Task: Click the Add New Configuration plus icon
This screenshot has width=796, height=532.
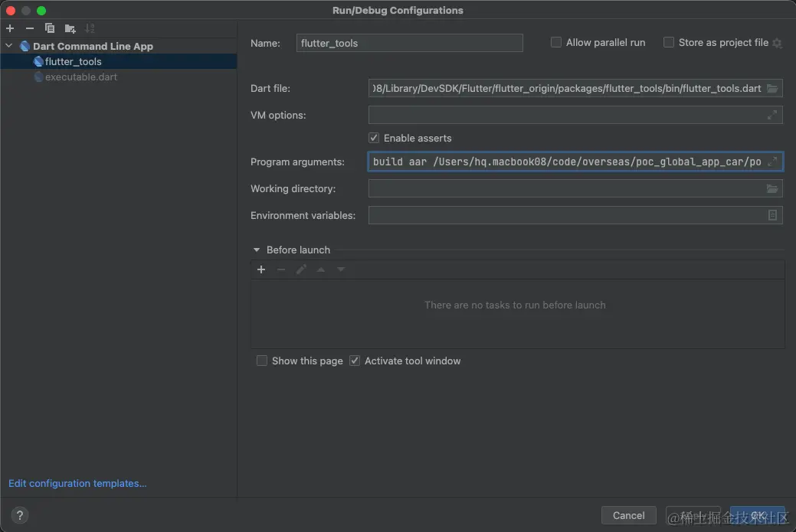Action: coord(10,28)
